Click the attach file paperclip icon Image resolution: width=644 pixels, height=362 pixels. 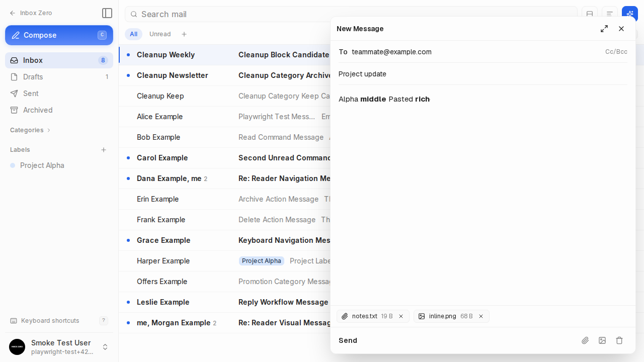coord(585,340)
